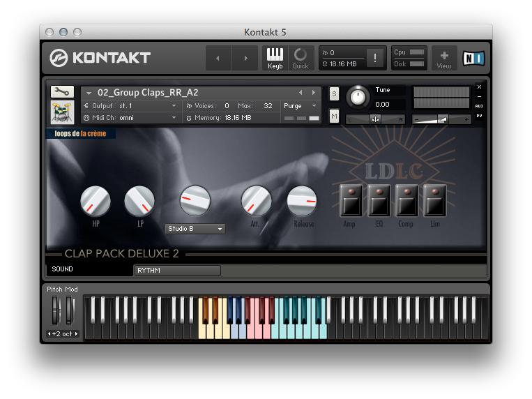This screenshot has width=532, height=399.
Task: Click the reverb amount knob above Studio B
Action: pos(195,201)
